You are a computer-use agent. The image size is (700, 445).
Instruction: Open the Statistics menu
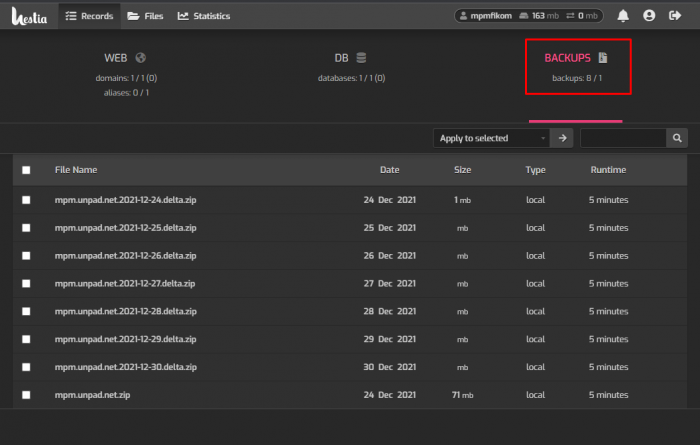click(x=204, y=16)
